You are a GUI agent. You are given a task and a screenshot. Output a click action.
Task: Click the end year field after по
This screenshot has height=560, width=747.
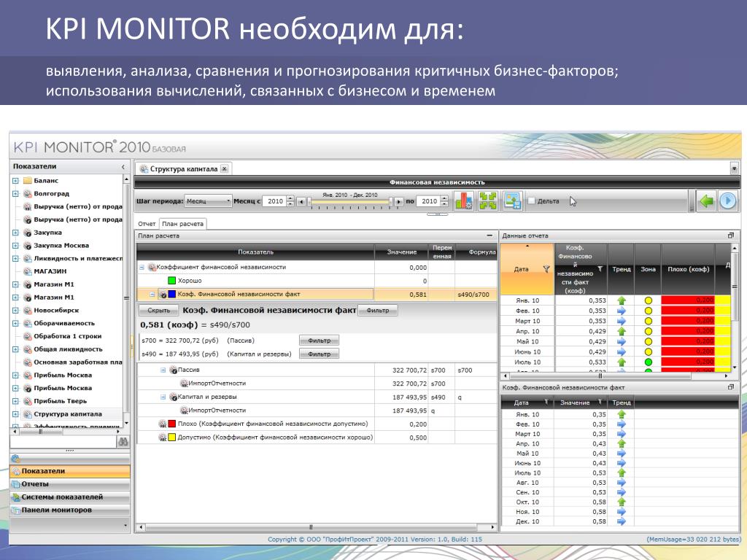click(x=429, y=201)
